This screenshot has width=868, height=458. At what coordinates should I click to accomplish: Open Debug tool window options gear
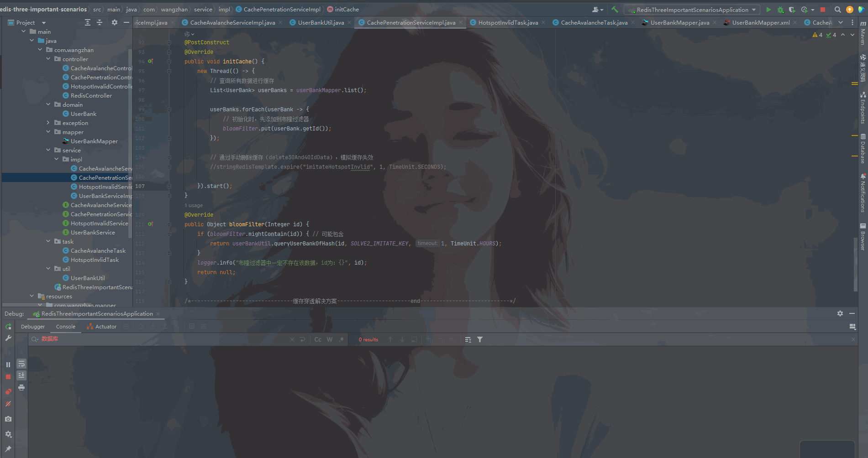click(x=840, y=313)
